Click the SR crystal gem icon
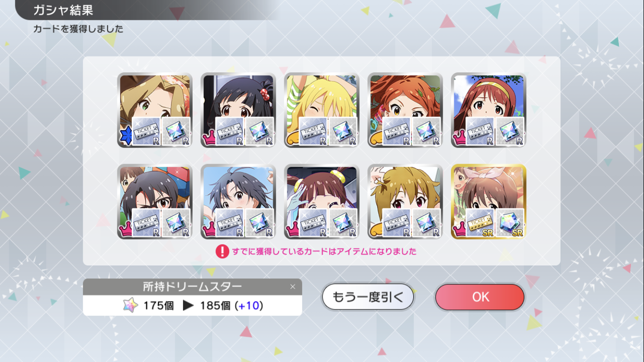 point(510,223)
